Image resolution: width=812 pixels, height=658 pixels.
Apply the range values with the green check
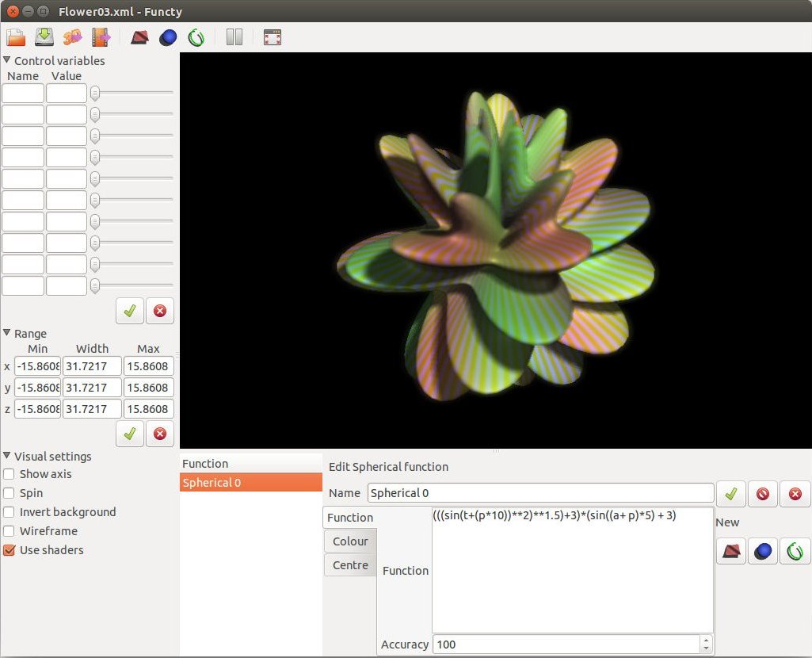click(129, 434)
